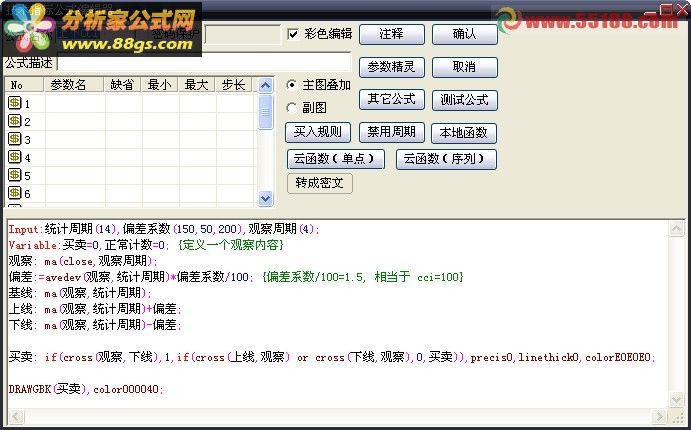Click the No column header
The image size is (691, 430).
tap(24, 85)
